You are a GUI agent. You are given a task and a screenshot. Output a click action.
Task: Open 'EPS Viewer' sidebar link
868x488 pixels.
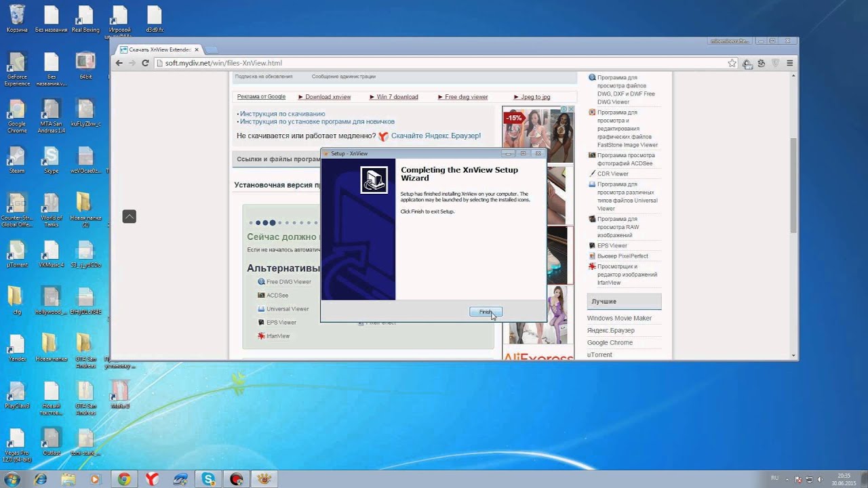pyautogui.click(x=612, y=246)
